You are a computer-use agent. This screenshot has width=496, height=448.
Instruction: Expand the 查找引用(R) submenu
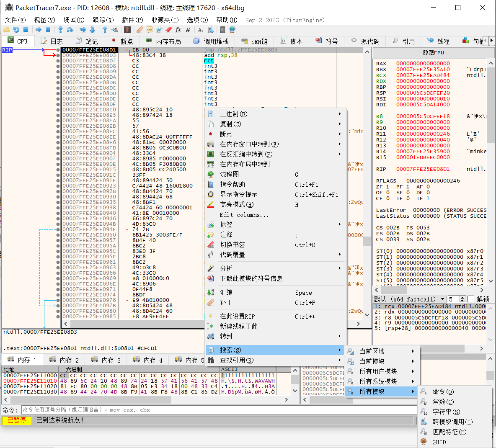click(x=276, y=360)
